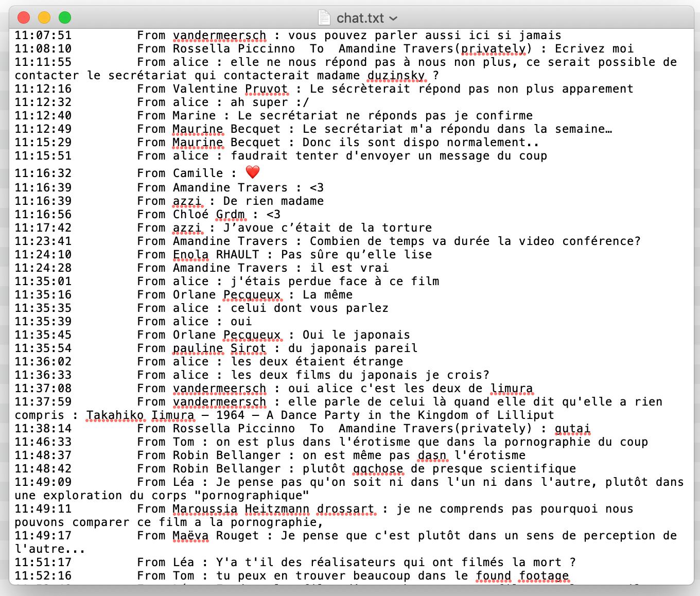Click the underlined word "gutai"
Image resolution: width=700 pixels, height=596 pixels.
[x=572, y=429]
